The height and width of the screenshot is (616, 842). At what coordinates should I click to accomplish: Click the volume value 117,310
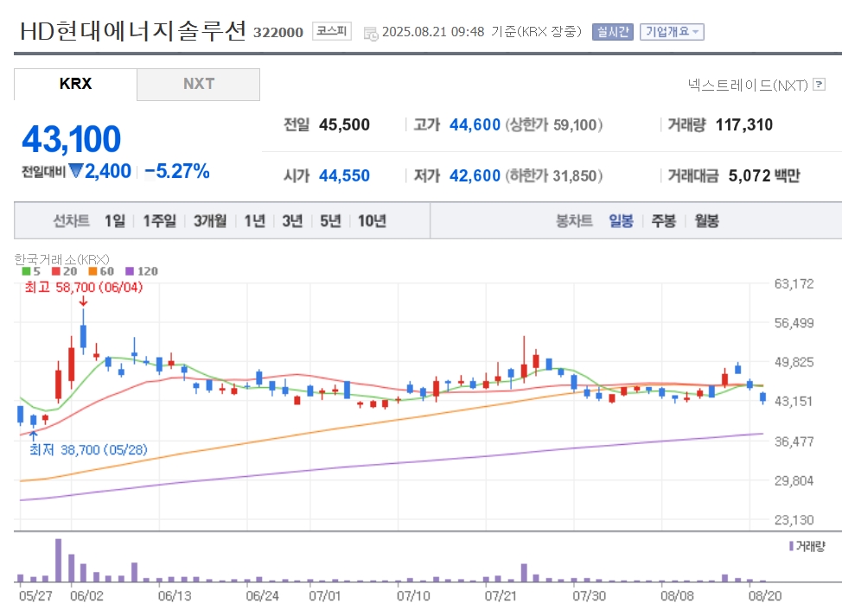coord(744,124)
